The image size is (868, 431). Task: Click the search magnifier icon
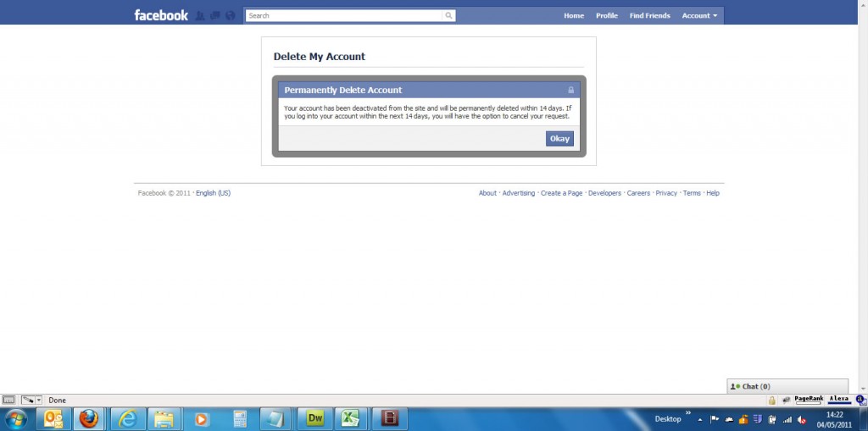click(449, 15)
